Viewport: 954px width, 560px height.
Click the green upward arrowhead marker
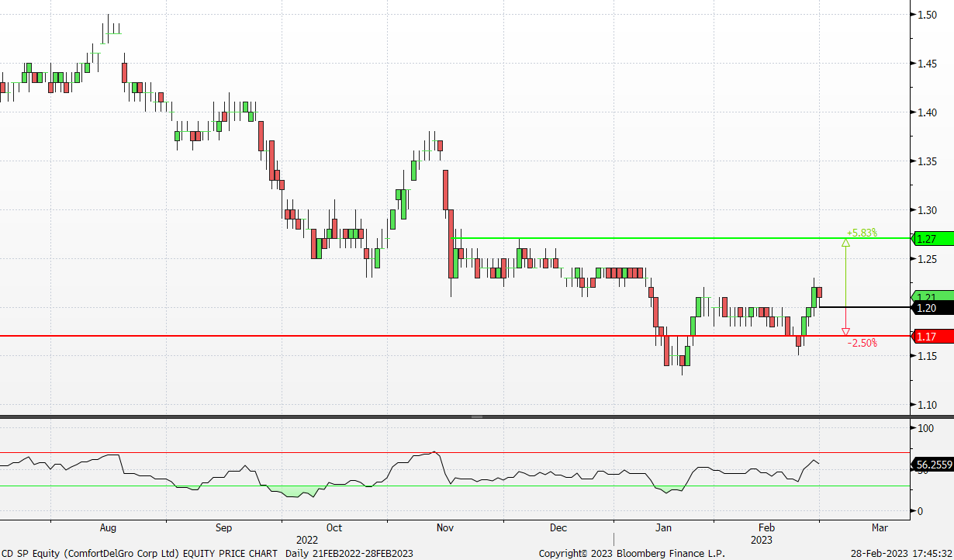845,243
